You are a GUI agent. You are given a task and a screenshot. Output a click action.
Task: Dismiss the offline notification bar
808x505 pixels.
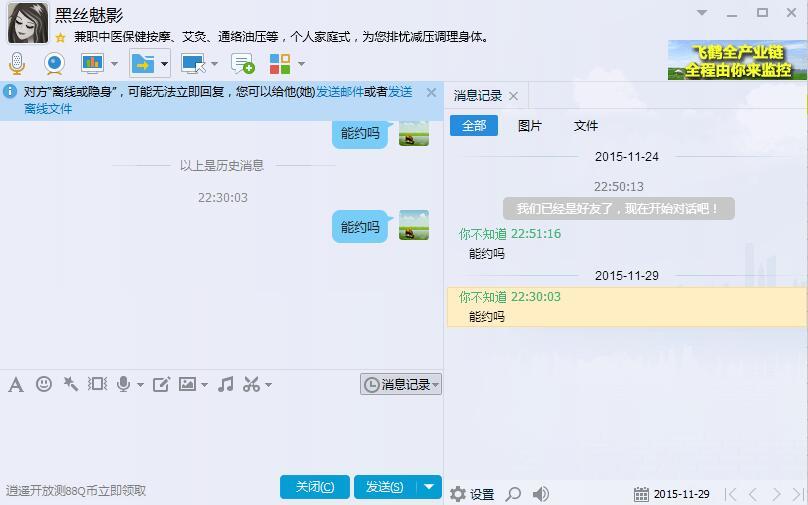coord(431,92)
